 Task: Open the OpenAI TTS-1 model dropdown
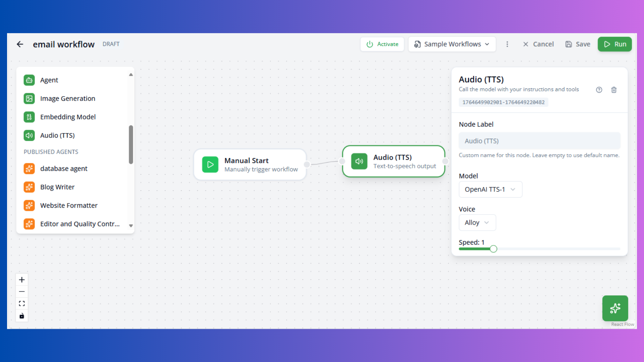490,189
